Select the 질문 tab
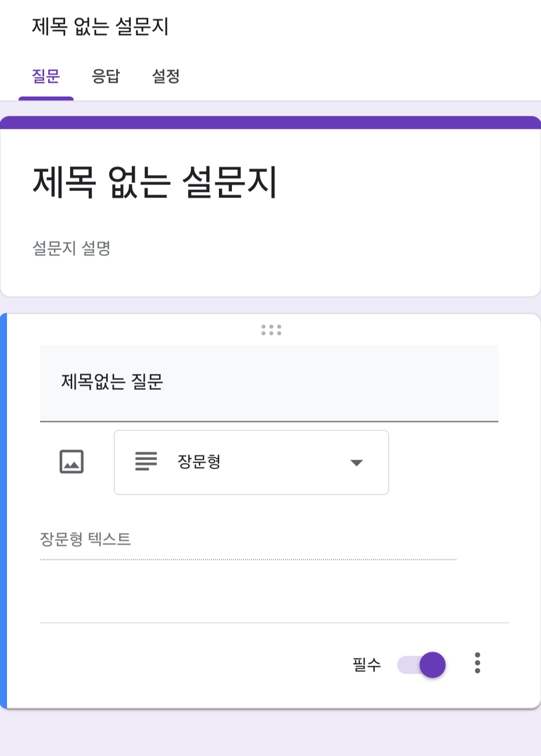The width and height of the screenshot is (541, 756). (x=46, y=76)
